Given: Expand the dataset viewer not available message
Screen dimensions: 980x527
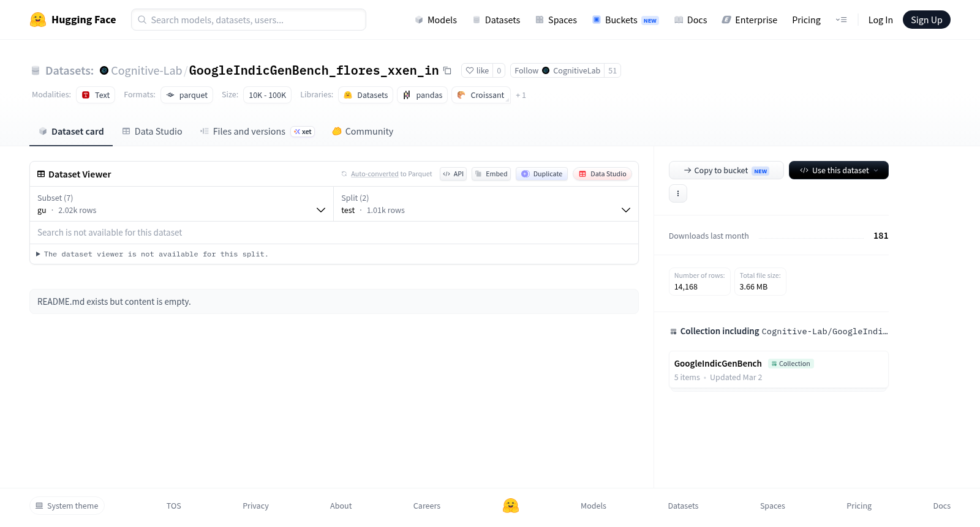Looking at the screenshot, I should pos(153,254).
